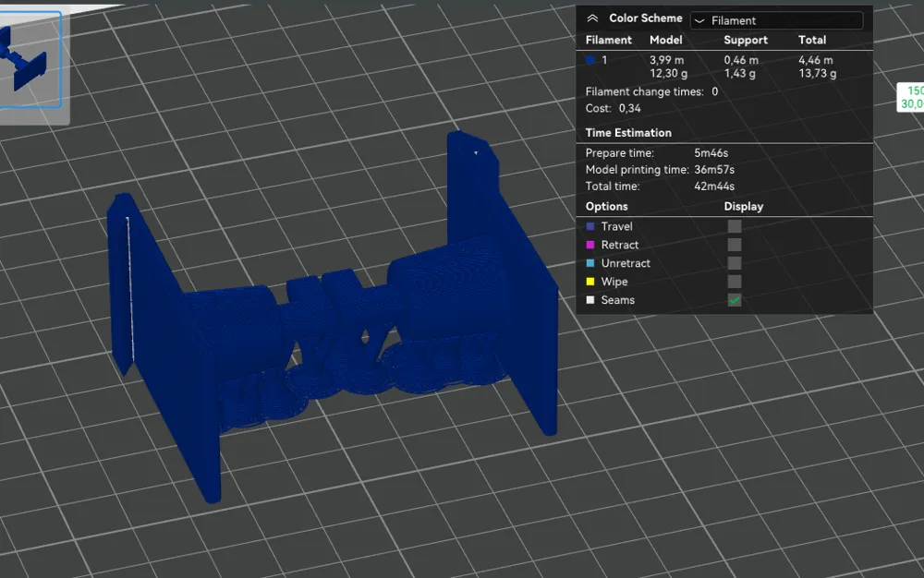Click the yellow Wipe color swatch
The width and height of the screenshot is (924, 578).
(x=590, y=282)
